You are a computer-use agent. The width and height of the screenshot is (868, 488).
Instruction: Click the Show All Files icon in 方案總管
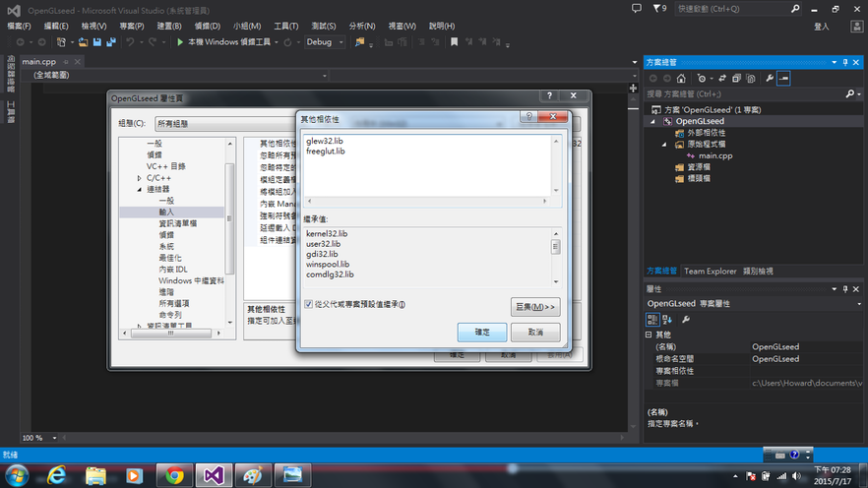pyautogui.click(x=751, y=79)
